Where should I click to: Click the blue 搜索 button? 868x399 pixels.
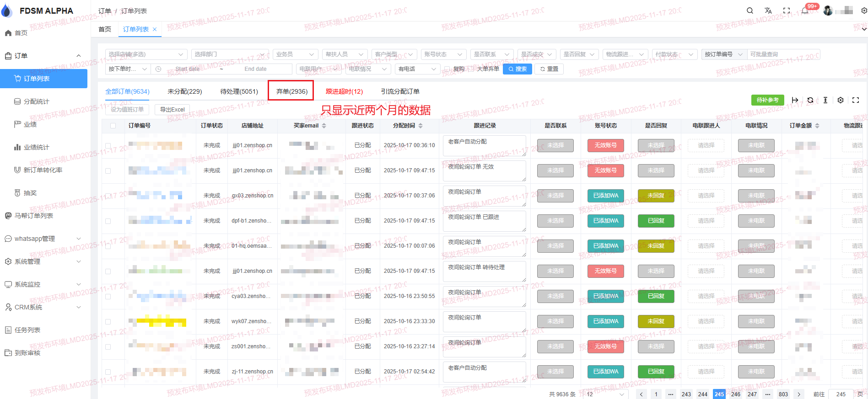(517, 69)
